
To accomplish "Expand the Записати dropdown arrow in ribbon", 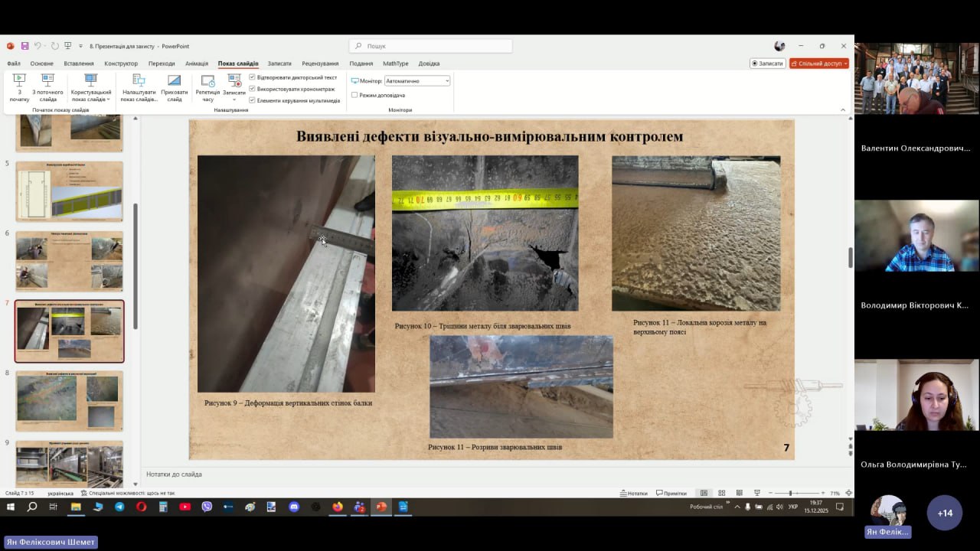I will point(234,99).
